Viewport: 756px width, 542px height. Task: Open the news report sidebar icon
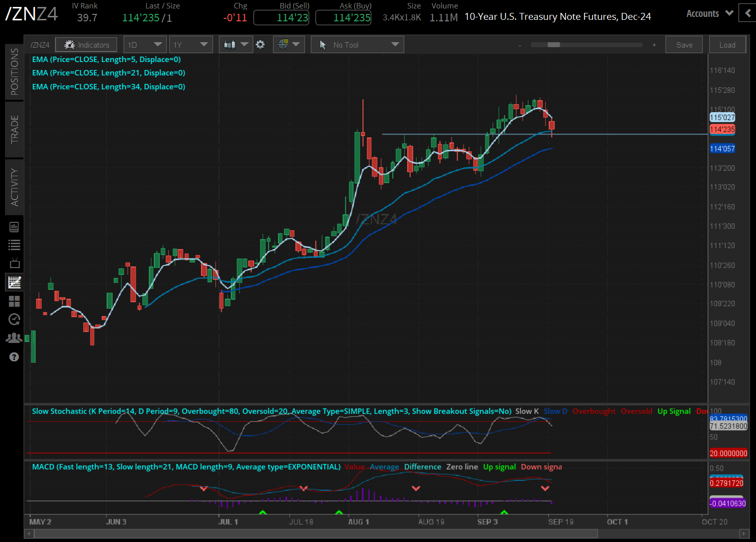(14, 227)
